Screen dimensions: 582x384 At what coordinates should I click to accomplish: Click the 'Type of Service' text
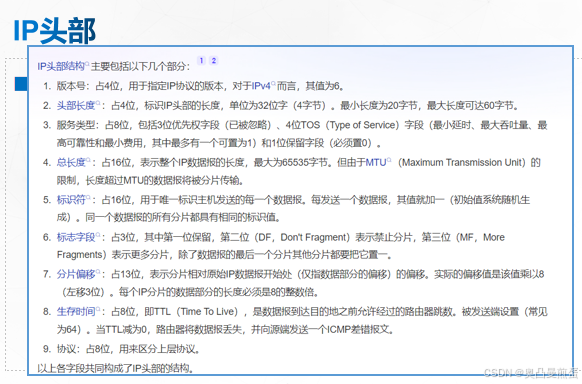362,125
